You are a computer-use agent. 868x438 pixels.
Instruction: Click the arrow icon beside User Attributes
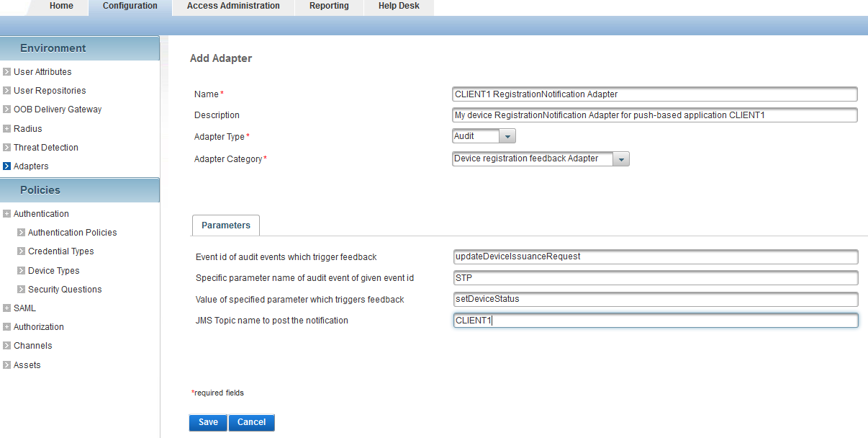[x=6, y=72]
